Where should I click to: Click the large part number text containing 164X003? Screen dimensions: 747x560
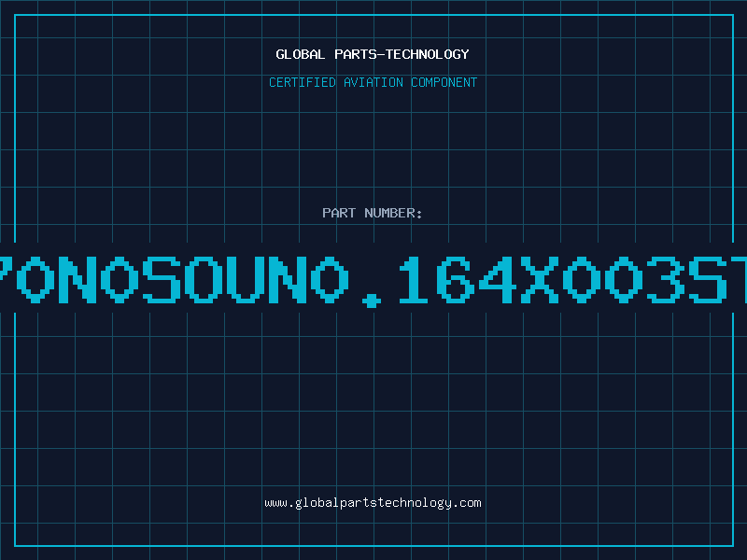(373, 281)
